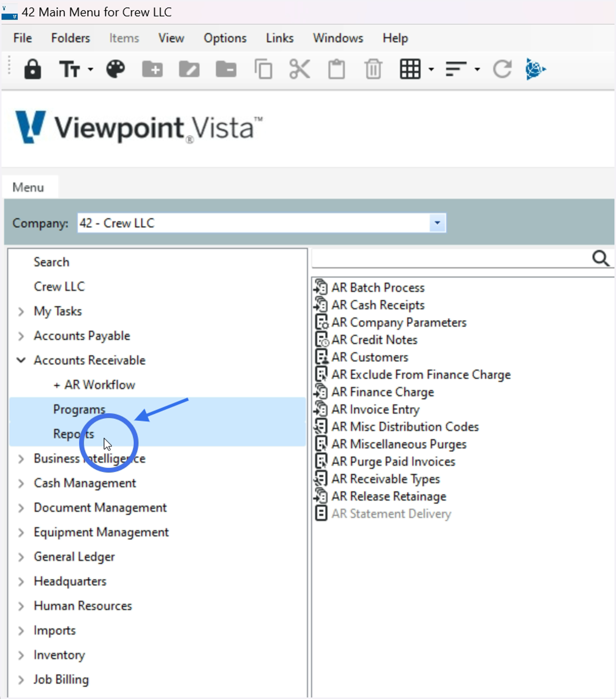Select Programs under Accounts Receivable
This screenshot has height=699, width=616.
pyautogui.click(x=158, y=410)
